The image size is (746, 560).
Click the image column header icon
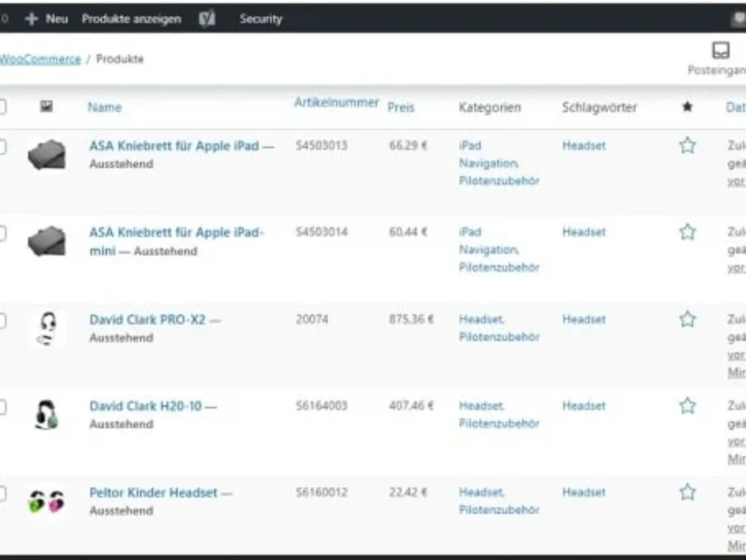pos(46,106)
